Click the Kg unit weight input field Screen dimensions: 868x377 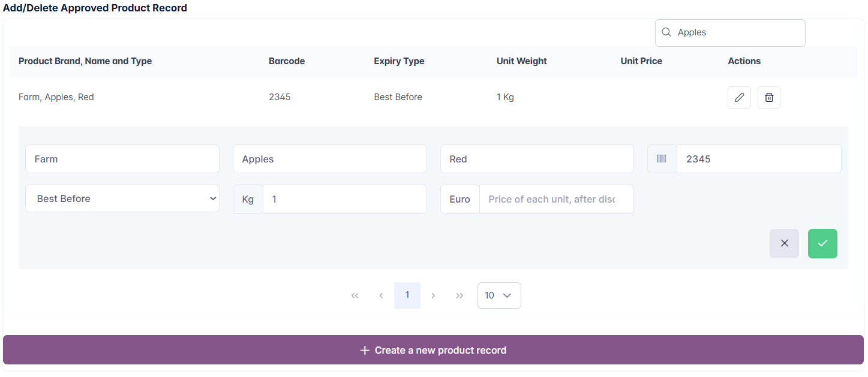[x=344, y=199]
